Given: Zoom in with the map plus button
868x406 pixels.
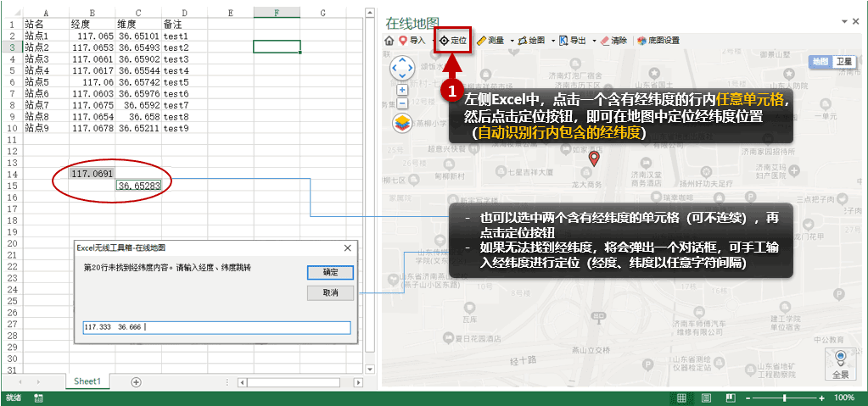Looking at the screenshot, I should point(402,90).
